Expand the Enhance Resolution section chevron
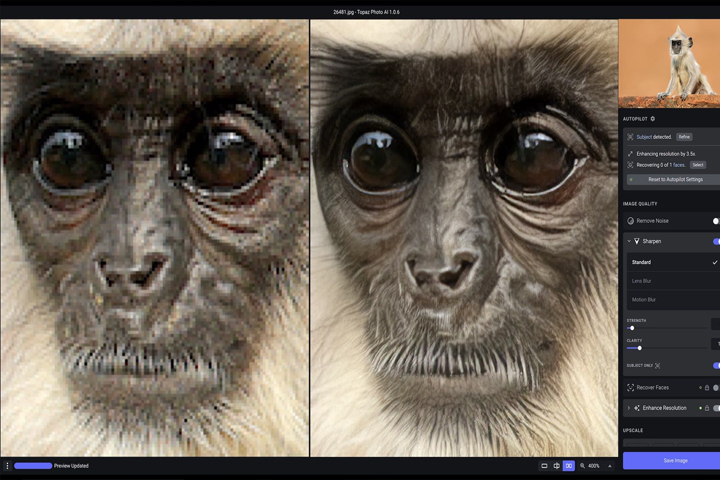Image resolution: width=720 pixels, height=480 pixels. [x=629, y=408]
